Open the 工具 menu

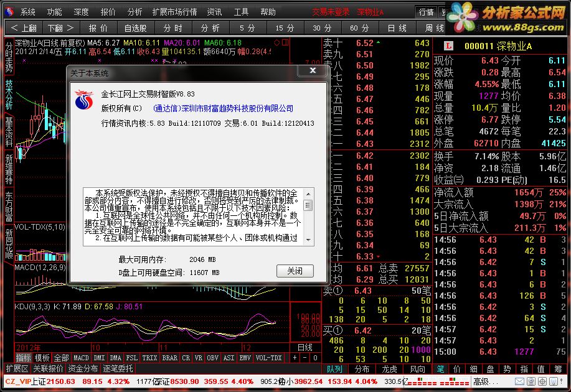coord(241,12)
